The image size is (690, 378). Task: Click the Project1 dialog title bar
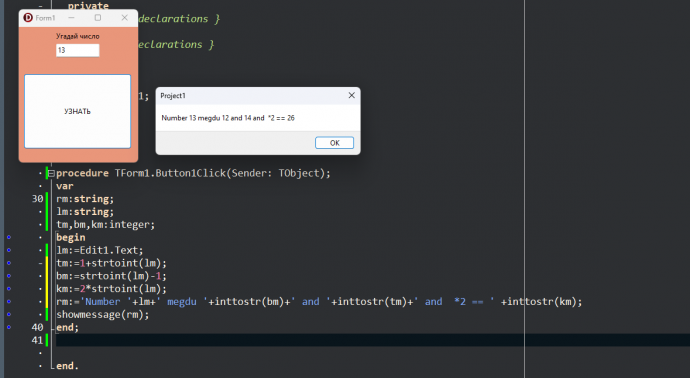(251, 95)
